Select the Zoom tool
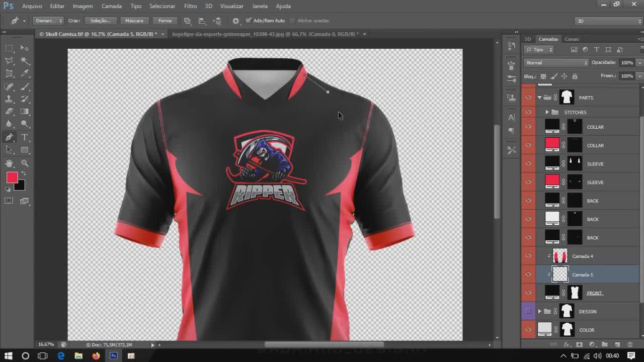Image resolution: width=644 pixels, height=362 pixels. click(x=25, y=163)
